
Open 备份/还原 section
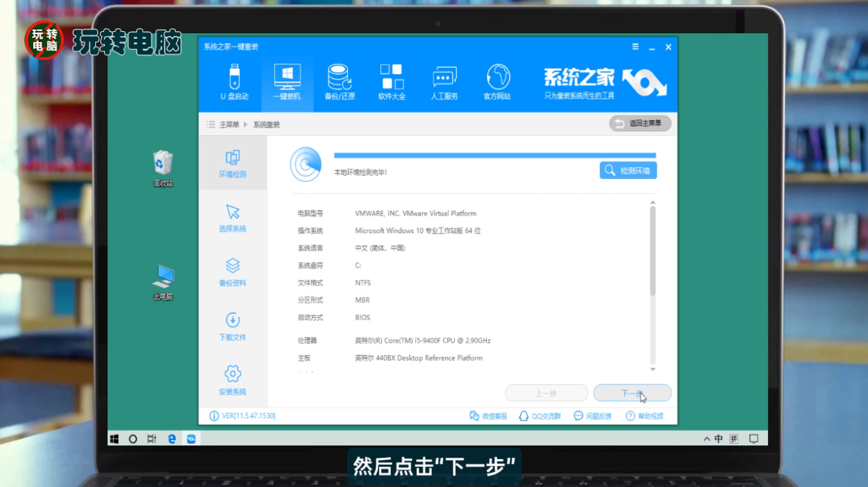point(340,83)
